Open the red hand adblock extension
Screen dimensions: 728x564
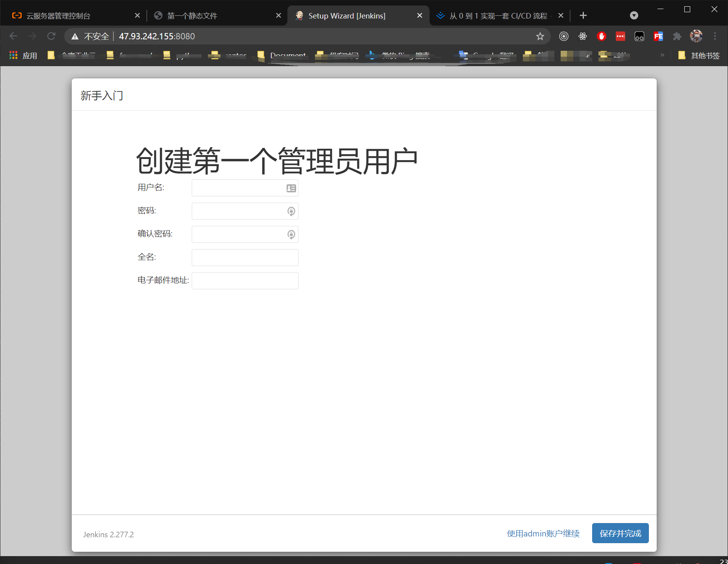(x=602, y=36)
